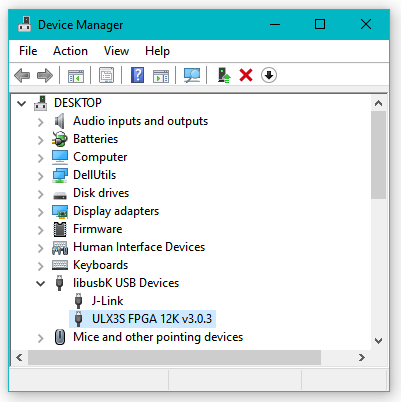Screen dimensions: 401x402
Task: Click the Forward arrow toolbar icon
Action: 45,75
